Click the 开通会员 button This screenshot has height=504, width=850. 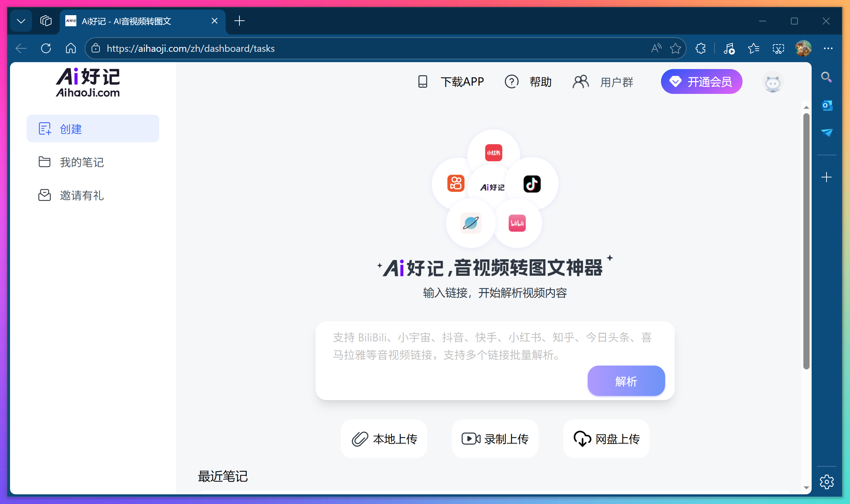click(701, 81)
